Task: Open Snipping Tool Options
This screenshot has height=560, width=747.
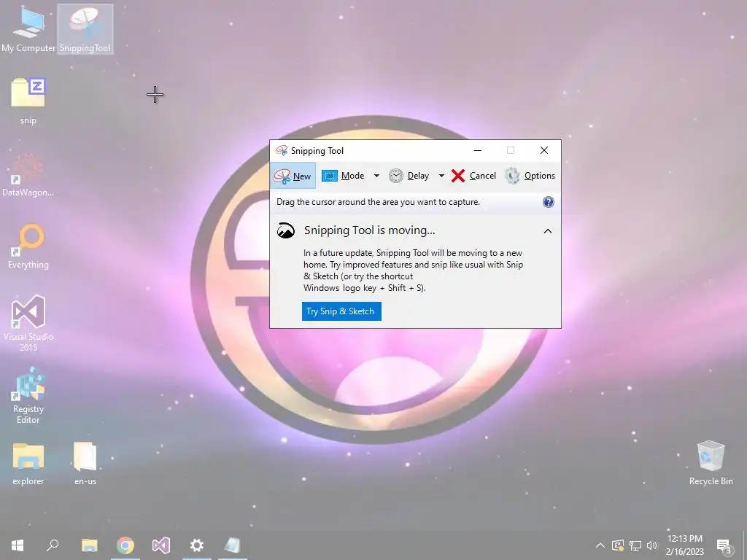Action: pyautogui.click(x=530, y=176)
